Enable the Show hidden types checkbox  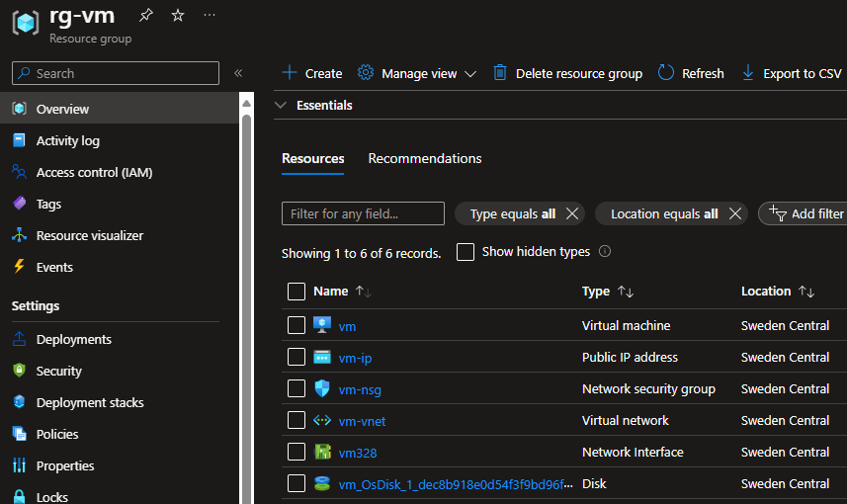click(466, 252)
